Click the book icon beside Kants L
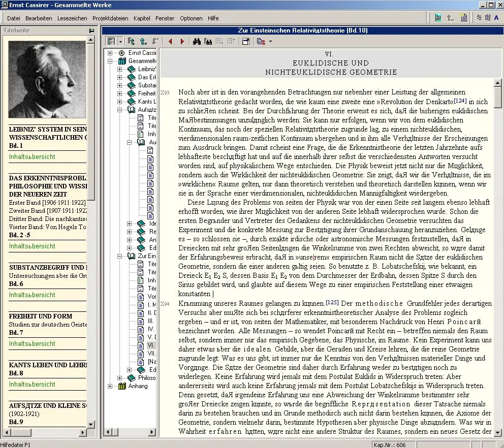 click(131, 102)
